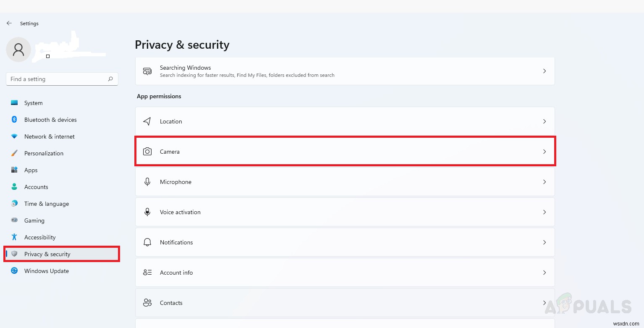Screen dimensions: 644x328
Task: Click the back arrow in Settings
Action: coord(9,24)
